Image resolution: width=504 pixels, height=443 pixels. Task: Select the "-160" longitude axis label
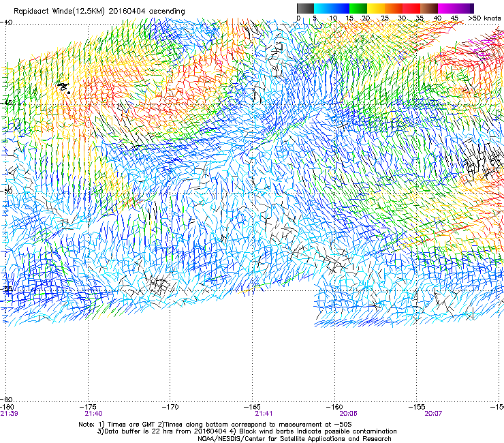pos(334,407)
